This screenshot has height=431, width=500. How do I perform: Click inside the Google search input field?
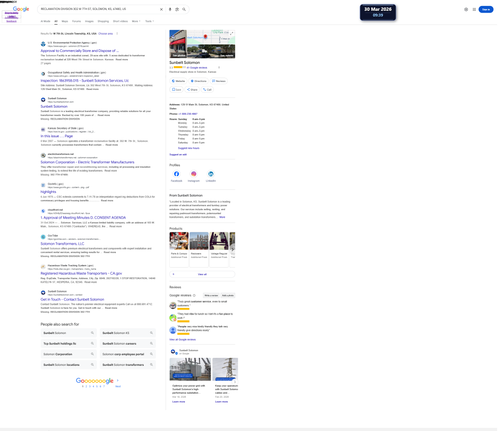point(98,9)
